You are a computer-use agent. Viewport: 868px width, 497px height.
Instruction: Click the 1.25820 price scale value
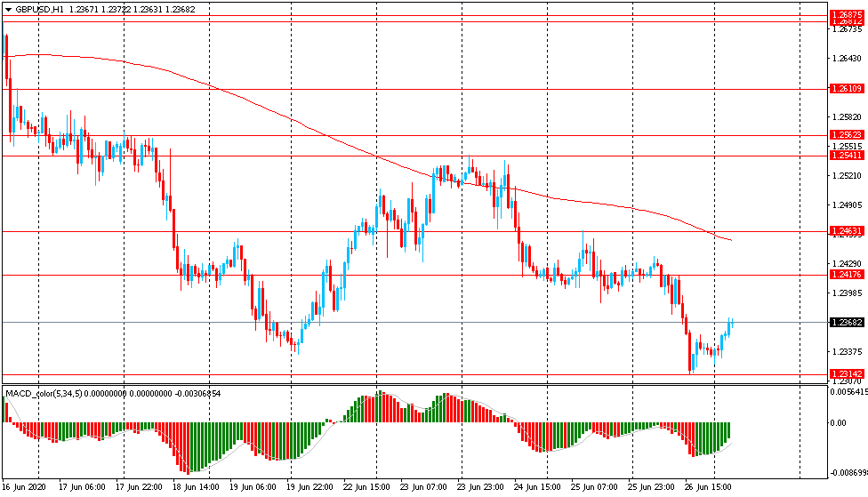847,116
